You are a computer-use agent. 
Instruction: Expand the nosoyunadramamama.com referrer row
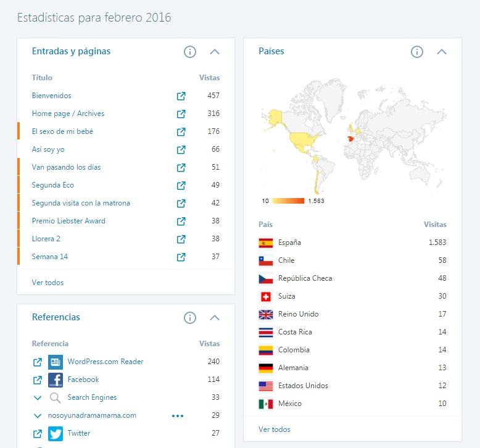[x=38, y=416]
